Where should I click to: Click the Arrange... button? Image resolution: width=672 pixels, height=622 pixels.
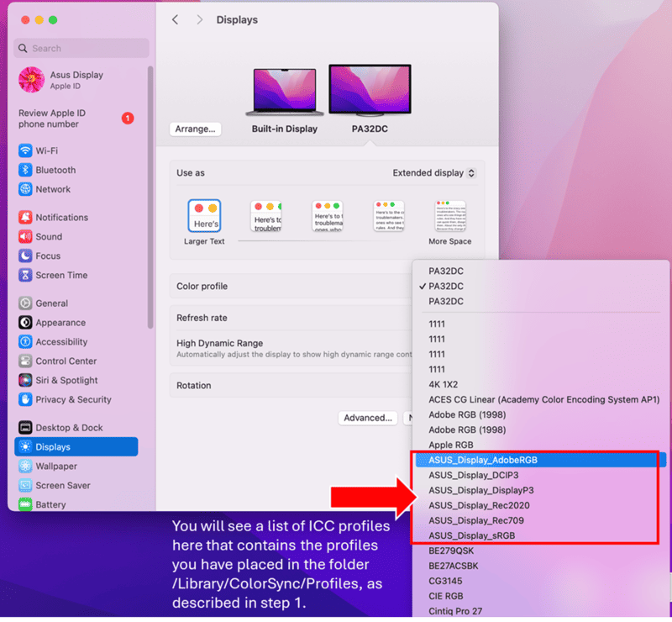[196, 129]
